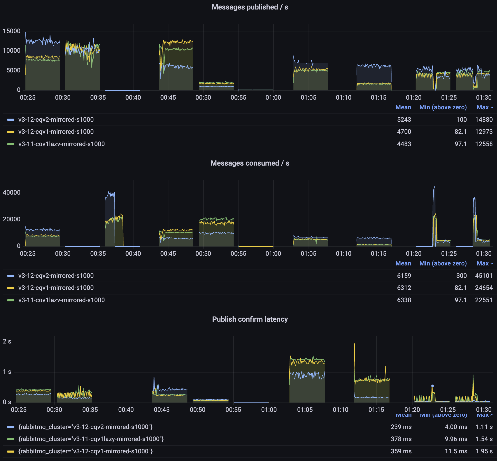Open the Messages published / s panel title
The height and width of the screenshot is (461, 497).
coord(250,7)
